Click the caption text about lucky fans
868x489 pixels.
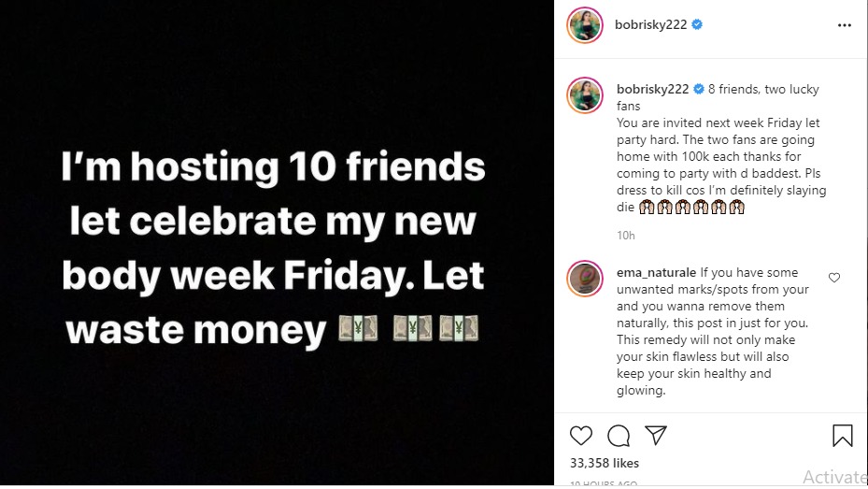(x=719, y=149)
